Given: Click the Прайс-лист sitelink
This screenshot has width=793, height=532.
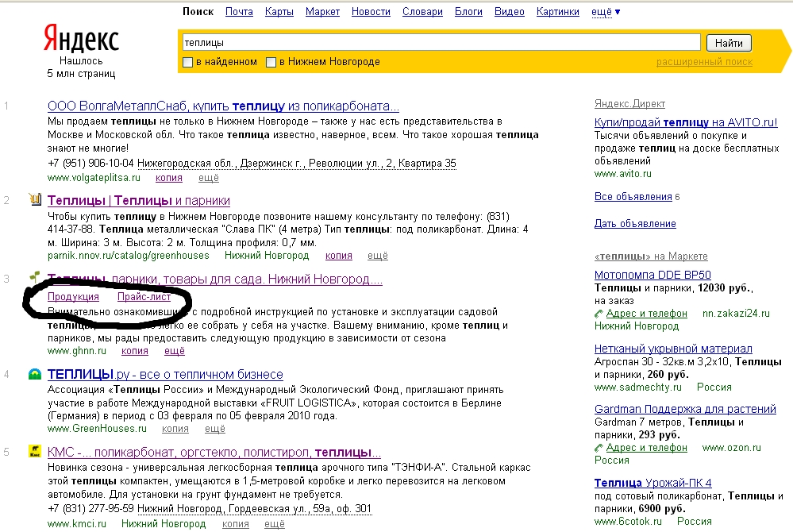Looking at the screenshot, I should pos(144,297).
